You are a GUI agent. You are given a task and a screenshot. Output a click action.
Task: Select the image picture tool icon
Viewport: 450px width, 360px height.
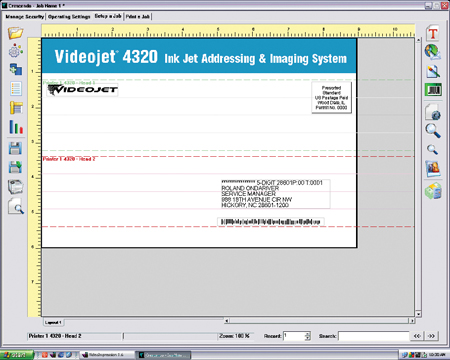point(433,169)
